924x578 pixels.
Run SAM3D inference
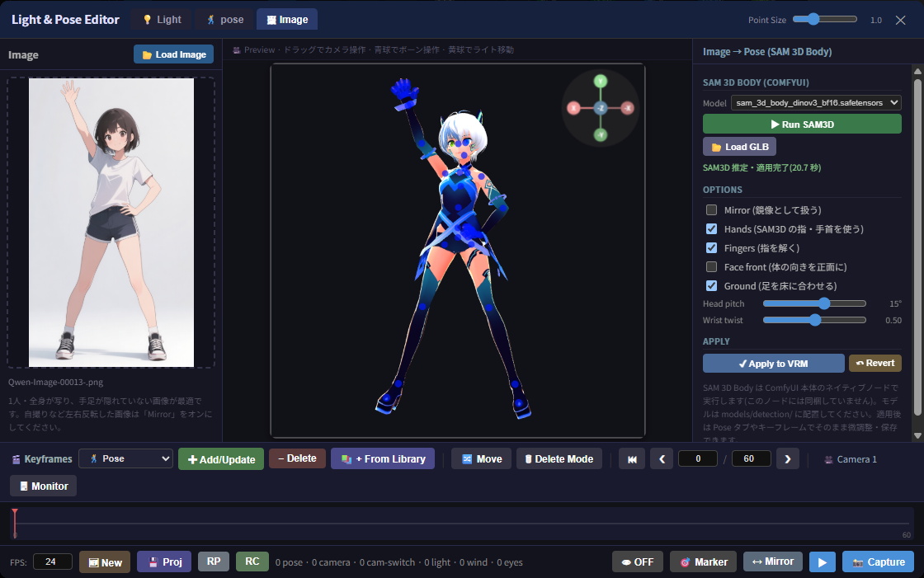tap(802, 125)
